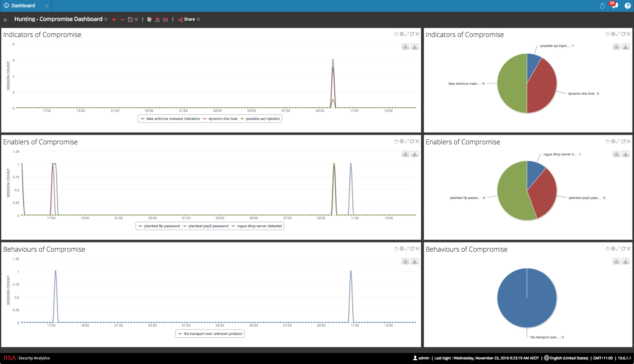Image resolution: width=634 pixels, height=364 pixels.
Task: Refresh the Behaviours of Compromise line chart
Action: click(412, 249)
